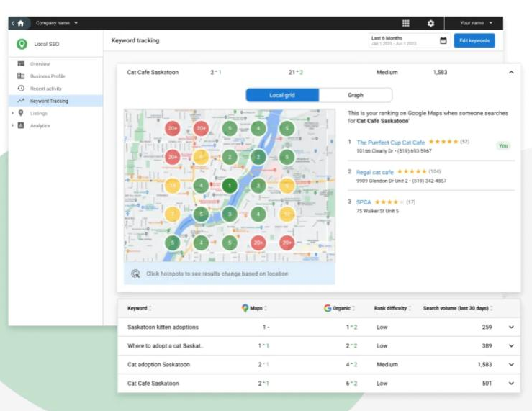Click the Edit keywords button
Screen dimensions: 532x411
[x=474, y=40]
